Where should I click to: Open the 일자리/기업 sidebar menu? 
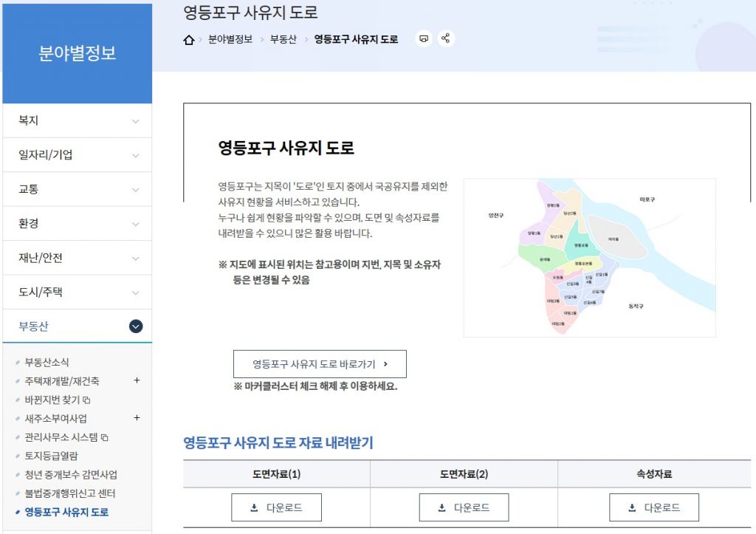78,155
